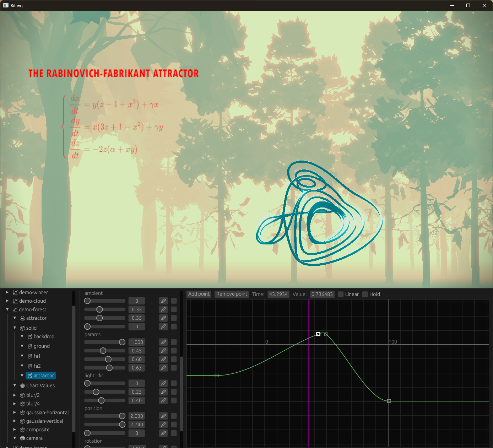This screenshot has width=493, height=448.
Task: Expand the demo-cloud tree entry
Action: pyautogui.click(x=7, y=301)
